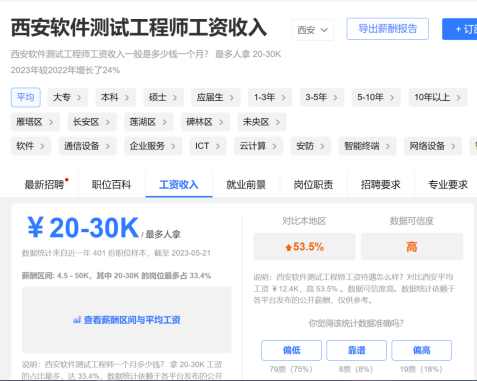The image size is (477, 381).
Task: Open the 西安 city dropdown
Action: 312,30
